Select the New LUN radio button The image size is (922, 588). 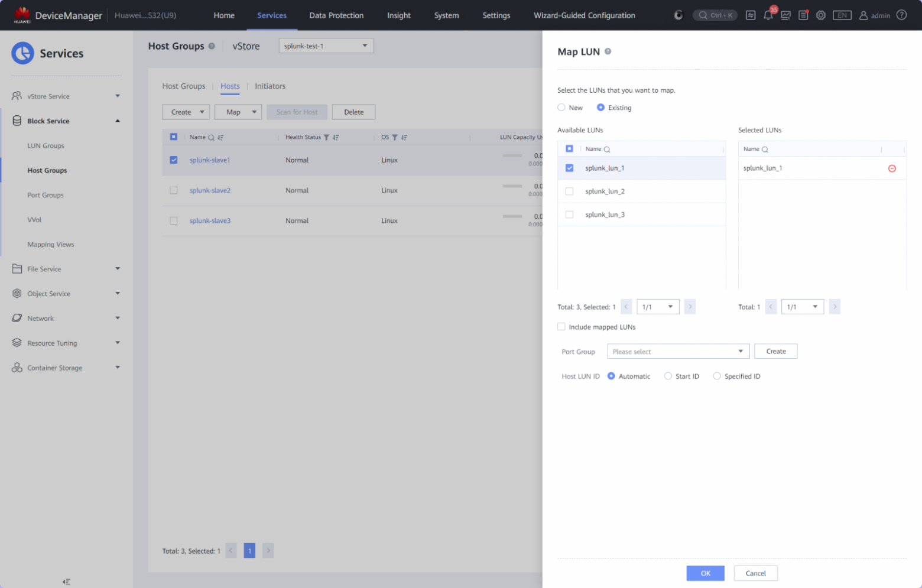click(x=561, y=108)
